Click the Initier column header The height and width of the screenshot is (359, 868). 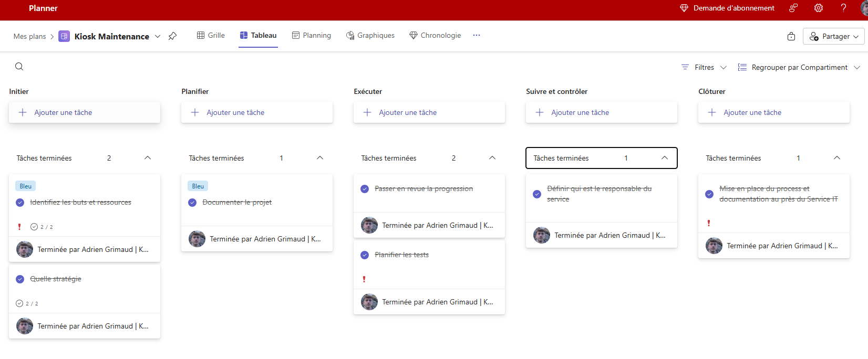pos(19,91)
